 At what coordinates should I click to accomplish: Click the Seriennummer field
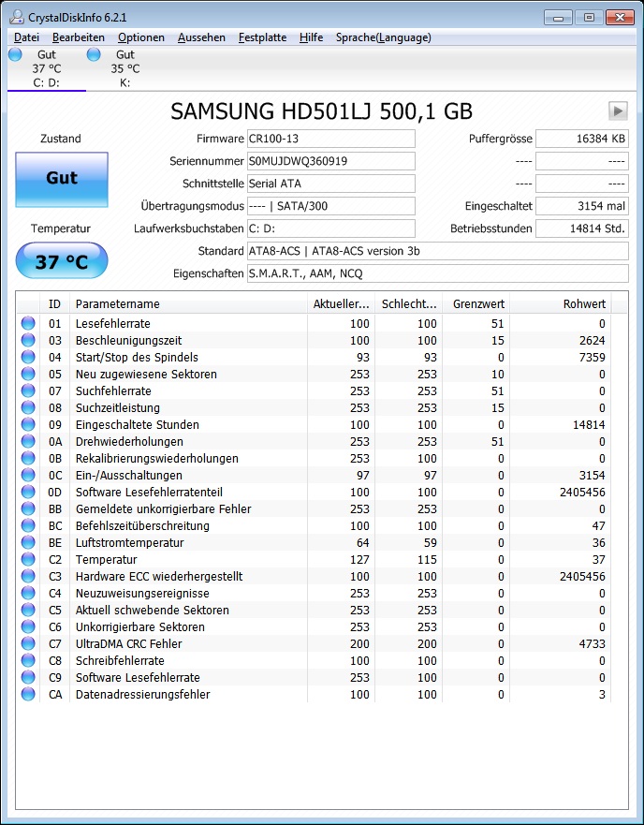(x=331, y=161)
